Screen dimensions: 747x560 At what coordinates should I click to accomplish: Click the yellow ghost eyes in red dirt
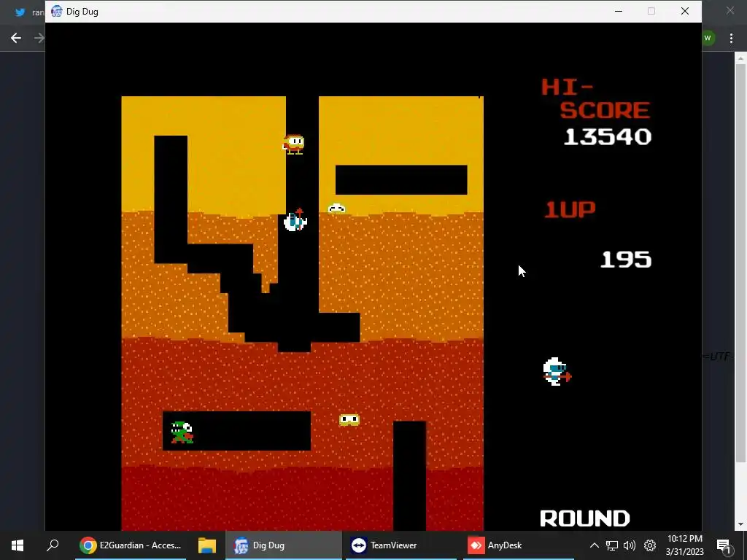click(349, 419)
